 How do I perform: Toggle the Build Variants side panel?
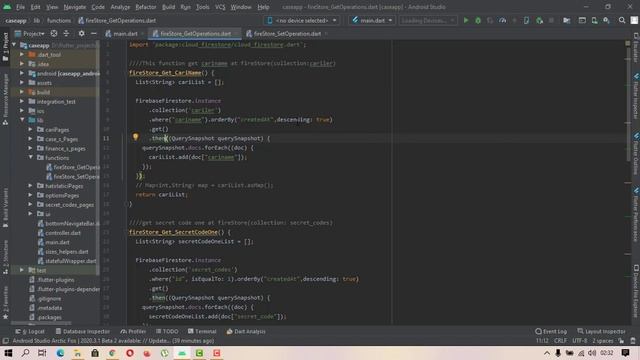[x=5, y=207]
